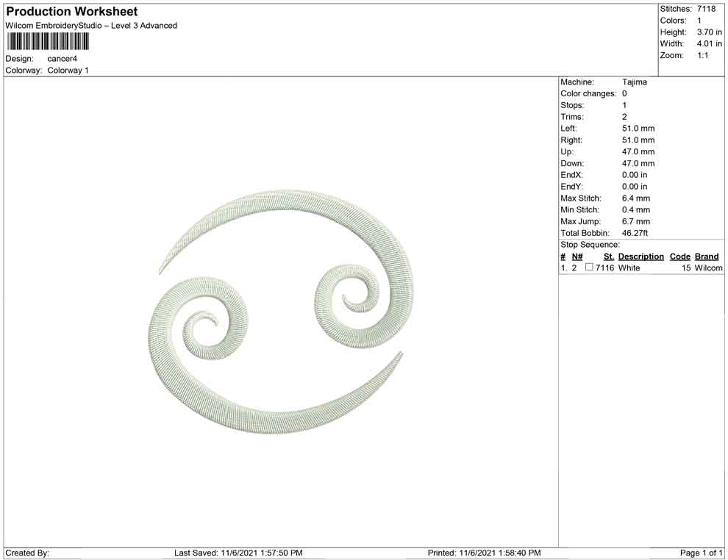Click the Created By label
The image size is (728, 560).
27,553
